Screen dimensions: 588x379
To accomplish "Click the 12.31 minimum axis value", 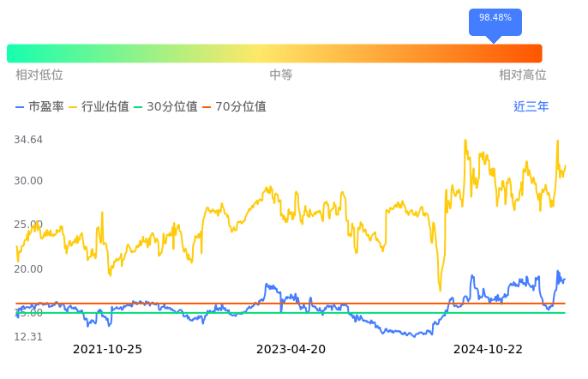I will coord(28,337).
